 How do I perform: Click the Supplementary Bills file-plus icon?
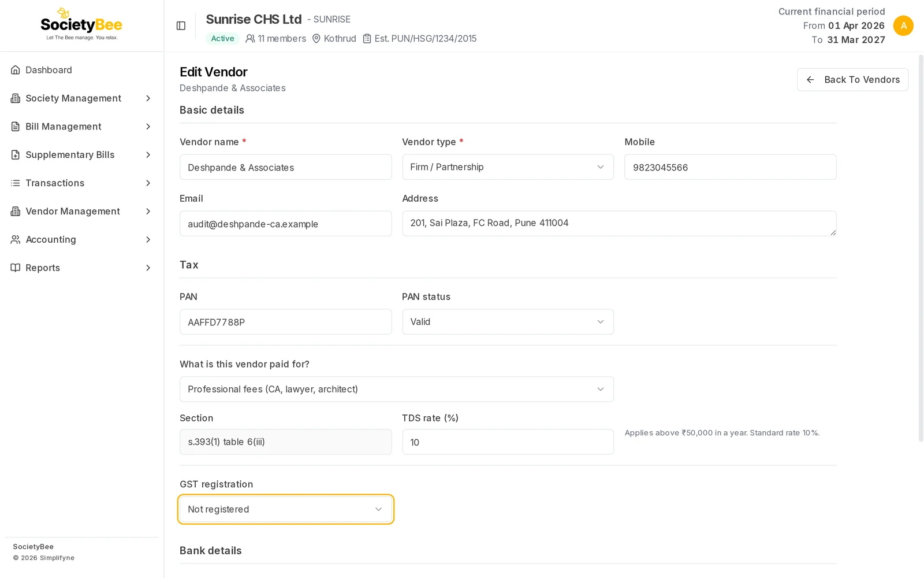16,155
